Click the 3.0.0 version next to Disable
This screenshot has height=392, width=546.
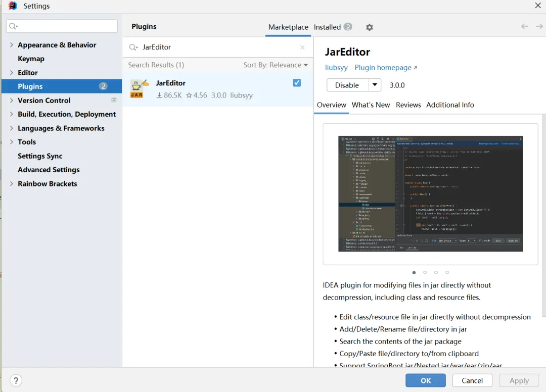point(397,85)
